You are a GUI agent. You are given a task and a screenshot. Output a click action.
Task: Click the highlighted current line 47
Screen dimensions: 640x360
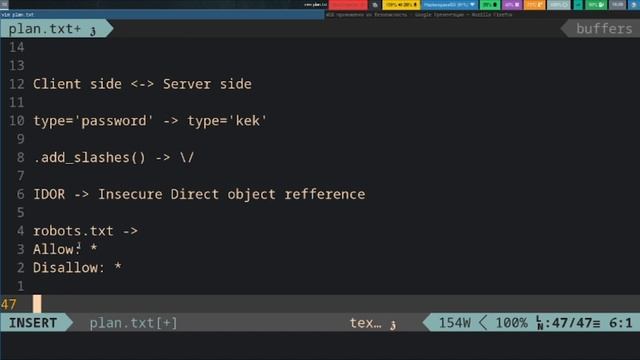(x=320, y=304)
